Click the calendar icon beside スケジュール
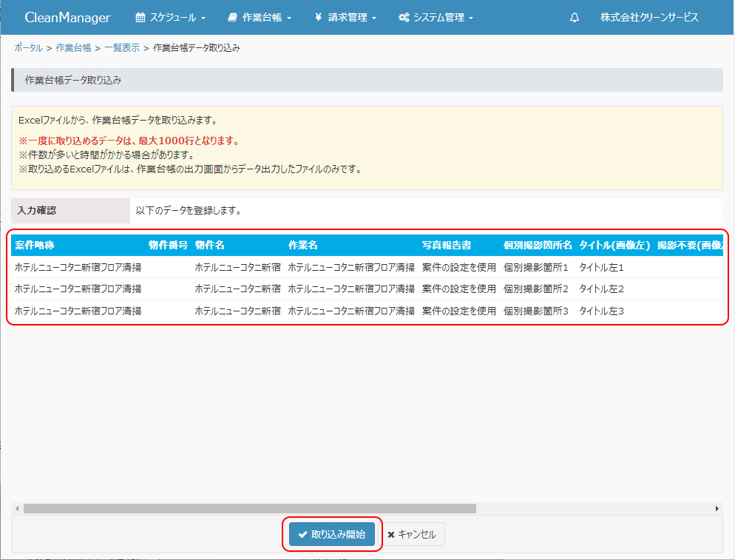The width and height of the screenshot is (735, 560). click(140, 18)
